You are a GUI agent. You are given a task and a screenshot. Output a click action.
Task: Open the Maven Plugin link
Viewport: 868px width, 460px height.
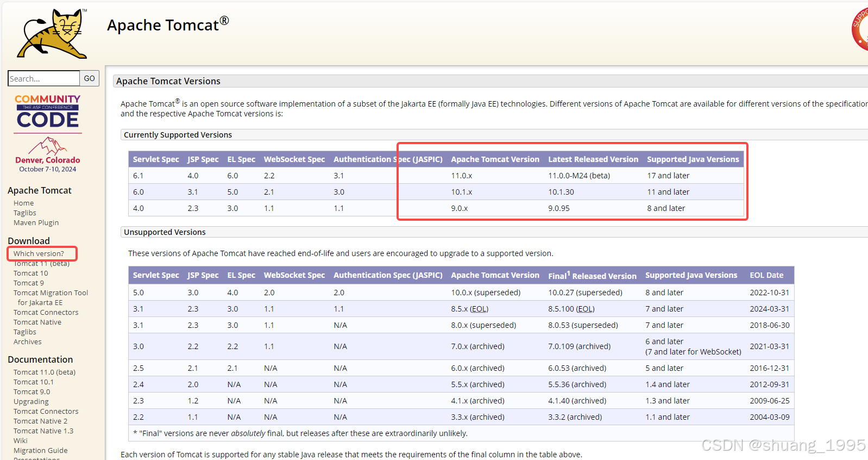pyautogui.click(x=36, y=222)
